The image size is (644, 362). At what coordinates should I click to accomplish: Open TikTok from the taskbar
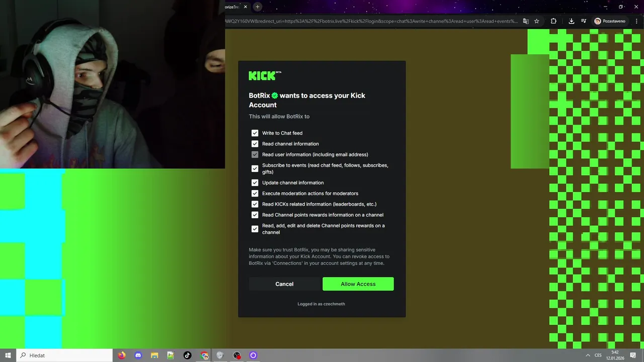tap(187, 355)
